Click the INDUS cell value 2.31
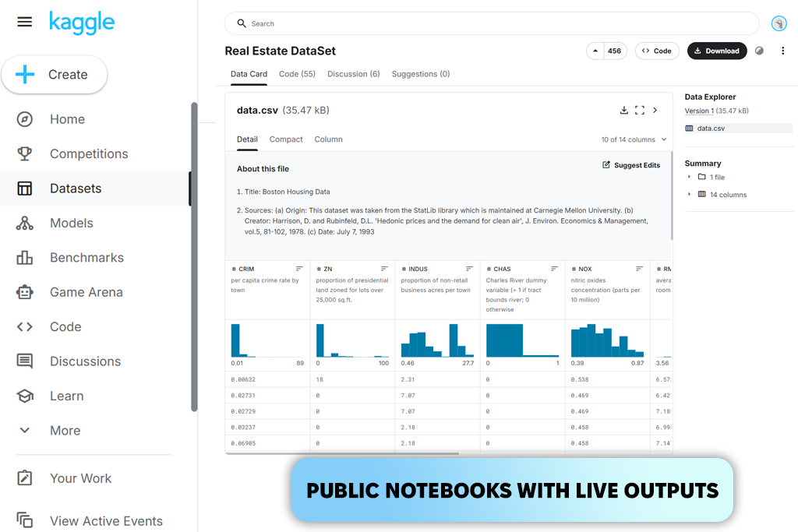This screenshot has height=532, width=798. 408,379
